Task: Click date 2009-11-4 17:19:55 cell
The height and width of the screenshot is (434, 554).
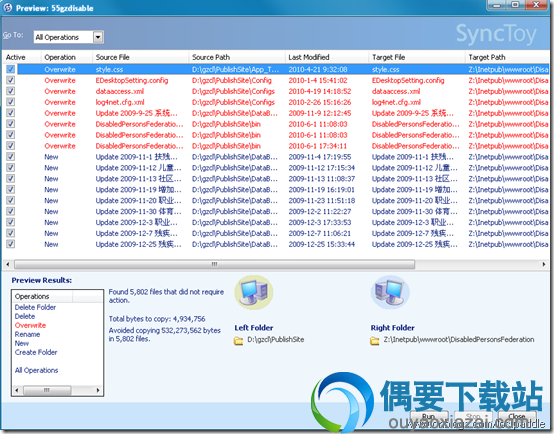Action: click(x=320, y=157)
